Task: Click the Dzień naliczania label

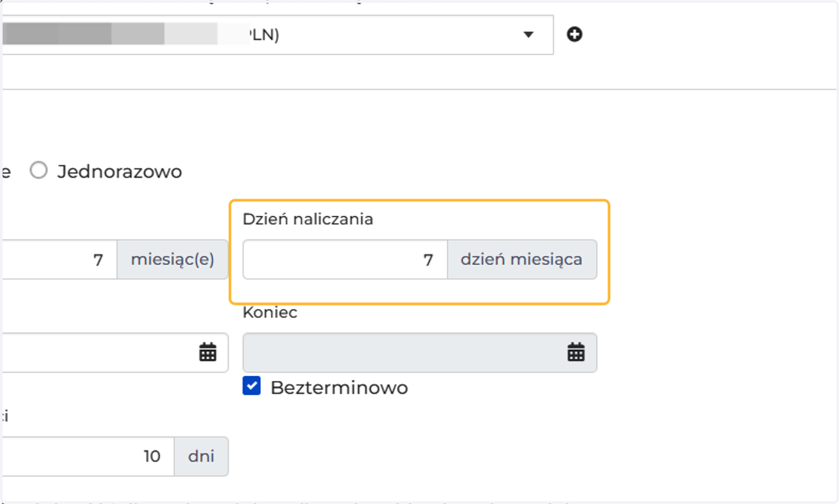Action: click(x=308, y=219)
